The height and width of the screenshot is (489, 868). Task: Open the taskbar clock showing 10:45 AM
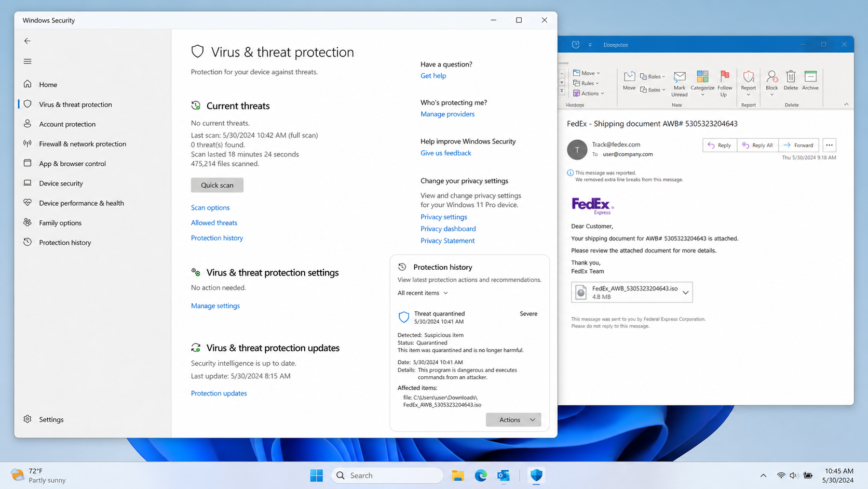(x=838, y=475)
